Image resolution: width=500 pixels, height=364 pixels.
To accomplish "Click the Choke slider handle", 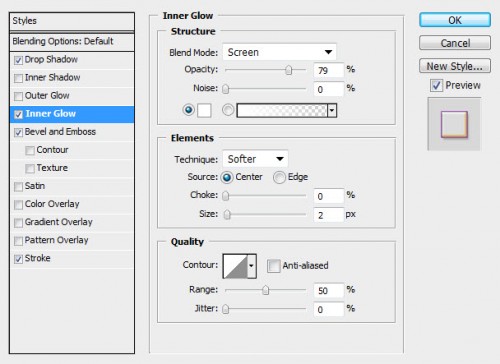I will point(226,196).
